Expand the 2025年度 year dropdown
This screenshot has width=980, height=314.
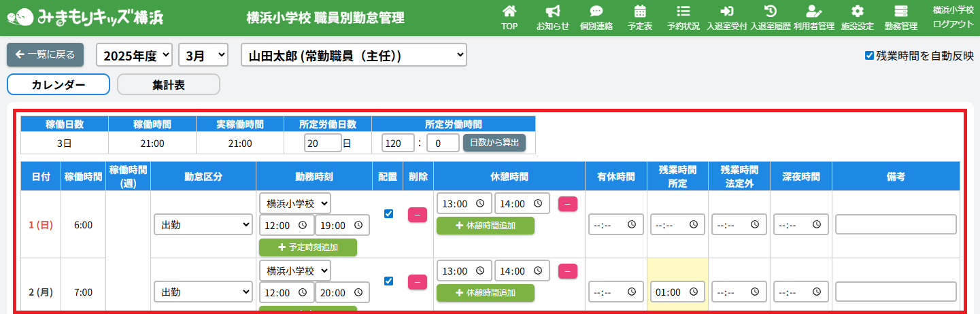135,56
